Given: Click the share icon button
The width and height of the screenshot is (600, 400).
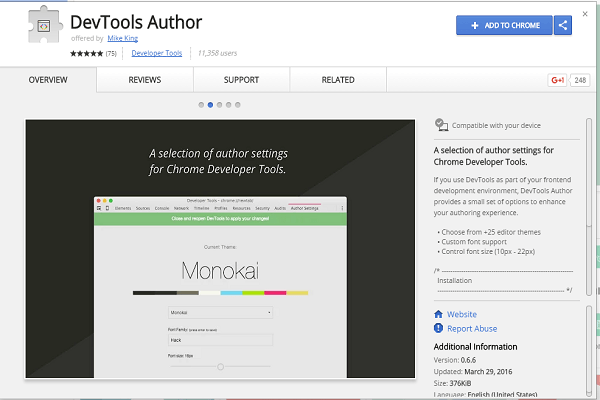Looking at the screenshot, I should [563, 25].
